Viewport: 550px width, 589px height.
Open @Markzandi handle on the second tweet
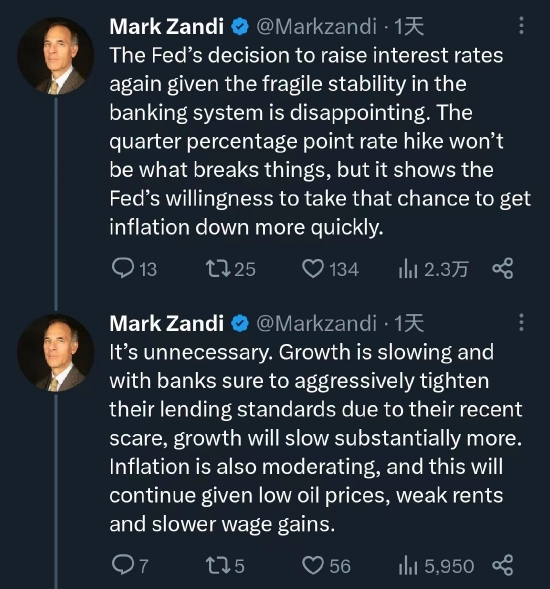click(316, 323)
